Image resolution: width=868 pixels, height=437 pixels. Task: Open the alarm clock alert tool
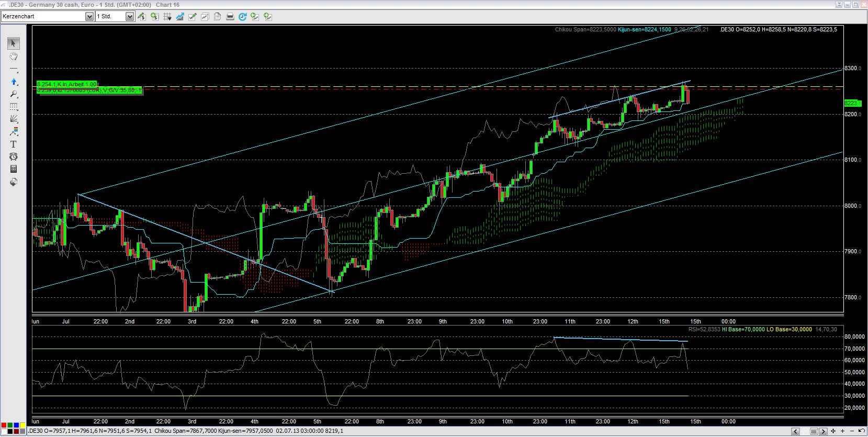click(x=14, y=157)
